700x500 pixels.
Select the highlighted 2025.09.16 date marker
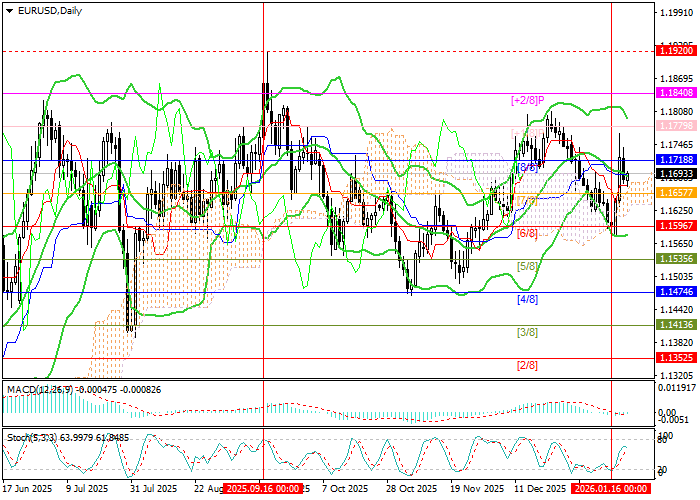coord(264,490)
